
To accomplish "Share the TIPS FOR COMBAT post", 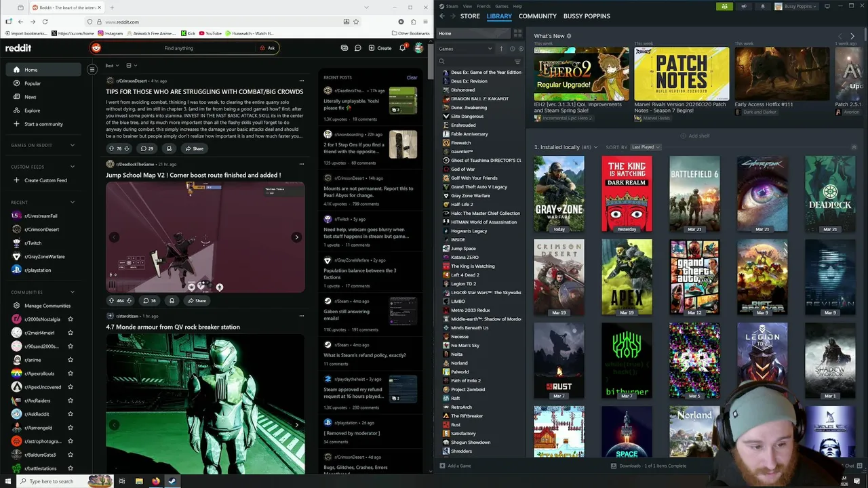I will [x=195, y=148].
